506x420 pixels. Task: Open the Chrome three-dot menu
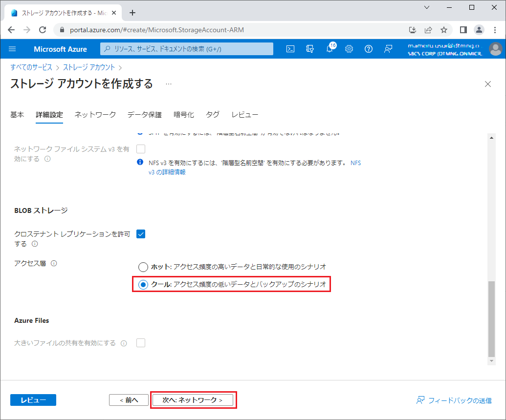point(495,30)
